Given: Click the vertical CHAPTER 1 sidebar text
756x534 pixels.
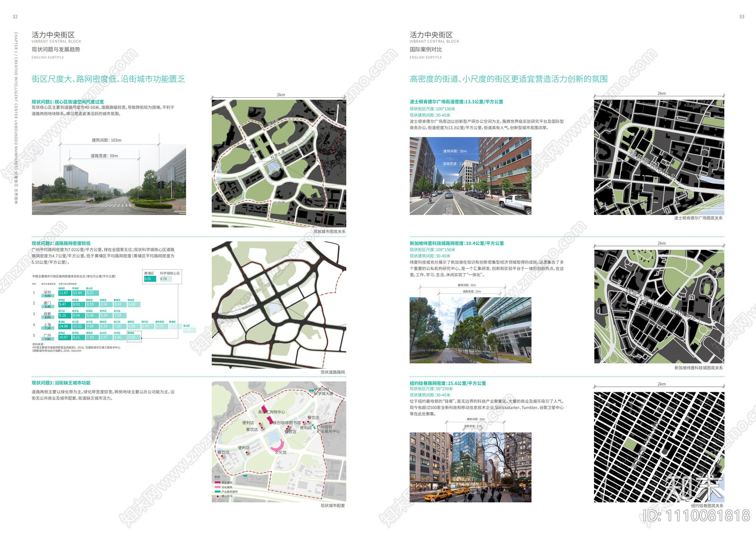Looking at the screenshot, I should coord(16,118).
